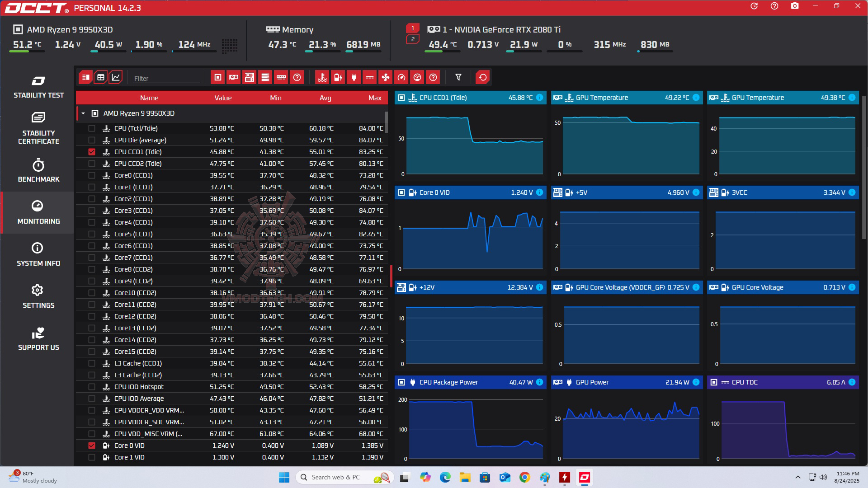Toggle the motherboard device filter icon

point(250,78)
